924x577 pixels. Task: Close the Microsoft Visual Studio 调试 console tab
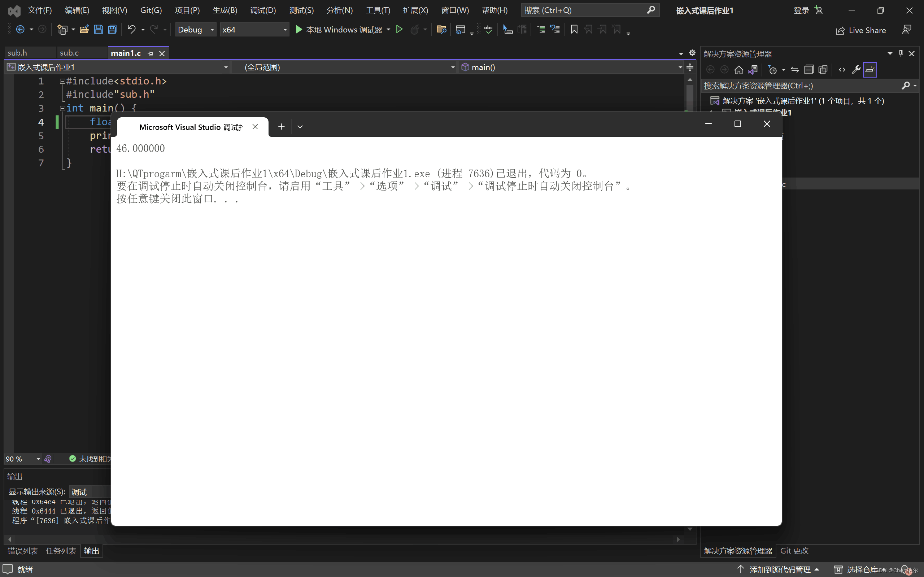click(x=255, y=127)
